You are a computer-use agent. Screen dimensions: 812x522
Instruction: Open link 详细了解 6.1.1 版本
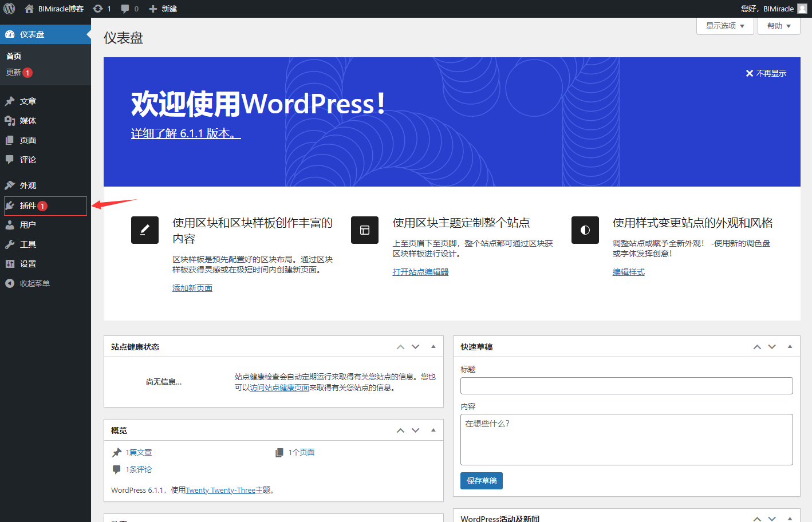coord(186,133)
